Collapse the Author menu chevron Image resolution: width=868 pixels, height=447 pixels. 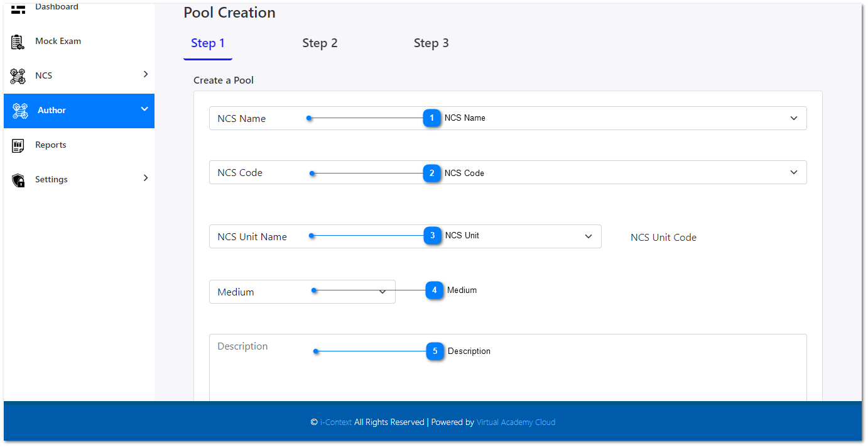coord(144,109)
